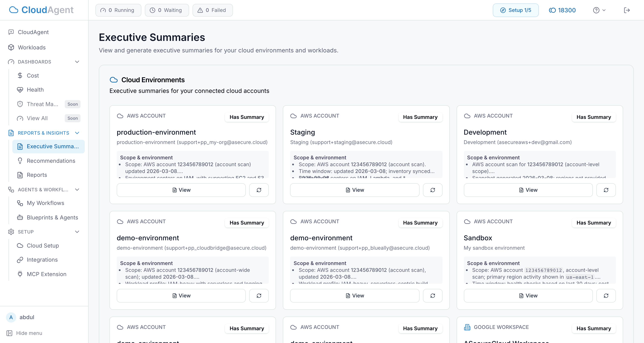
Task: Click the Has Summary badge on Development card
Action: tap(594, 117)
